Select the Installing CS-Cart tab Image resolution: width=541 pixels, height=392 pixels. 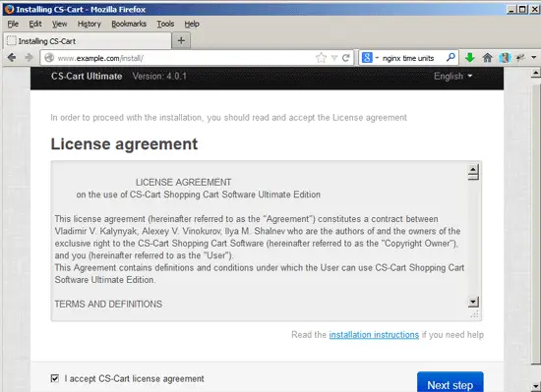click(87, 41)
